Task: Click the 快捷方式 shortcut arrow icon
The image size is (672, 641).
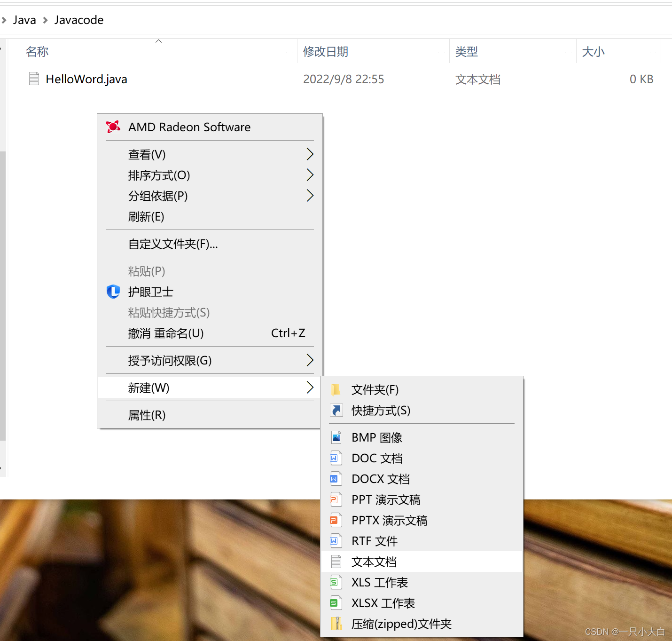Action: click(336, 410)
